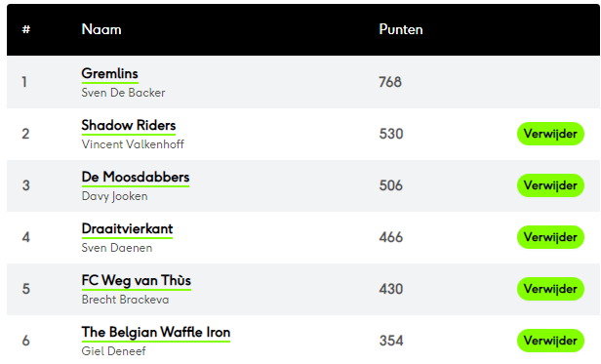Click the Naam column header
This screenshot has width=601, height=364.
[101, 29]
